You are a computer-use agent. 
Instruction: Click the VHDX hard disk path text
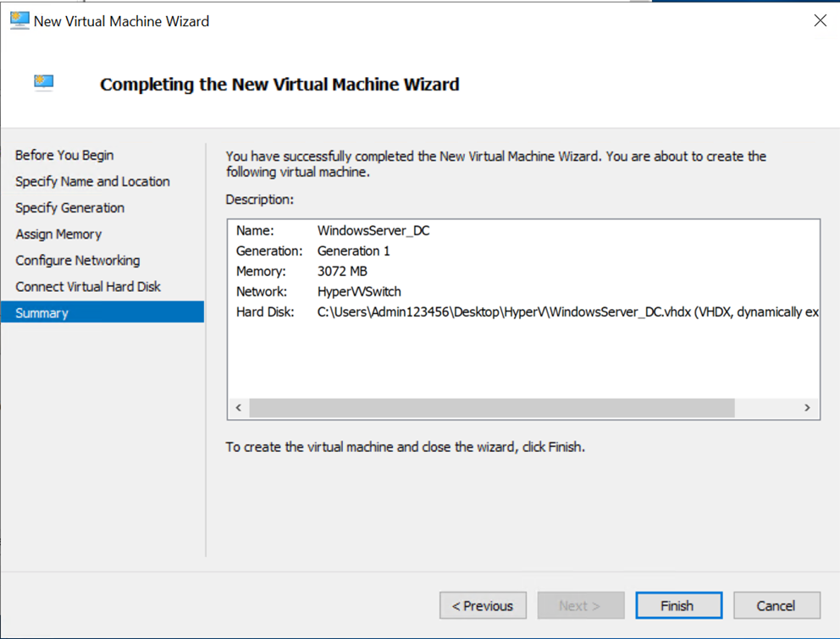point(508,311)
